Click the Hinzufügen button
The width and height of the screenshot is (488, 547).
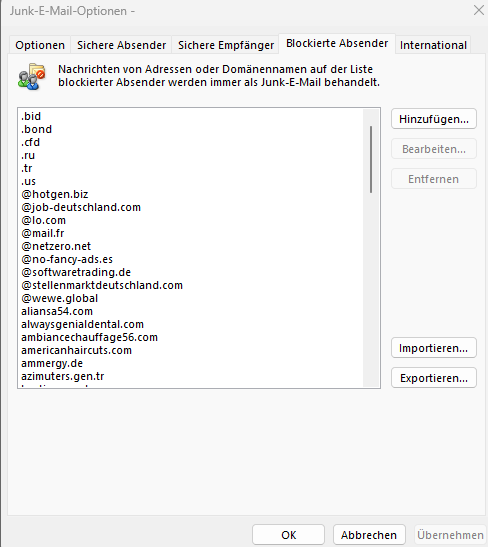pyautogui.click(x=434, y=119)
